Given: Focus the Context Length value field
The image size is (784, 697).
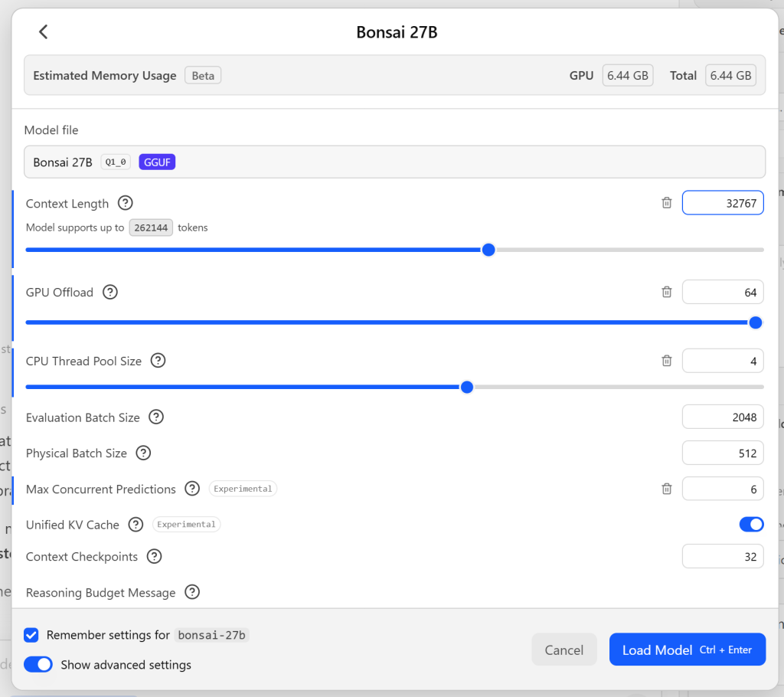Looking at the screenshot, I should pyautogui.click(x=723, y=203).
